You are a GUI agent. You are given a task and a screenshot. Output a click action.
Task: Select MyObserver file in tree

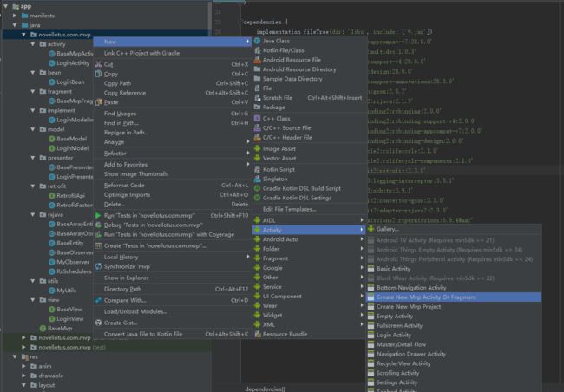click(x=73, y=262)
